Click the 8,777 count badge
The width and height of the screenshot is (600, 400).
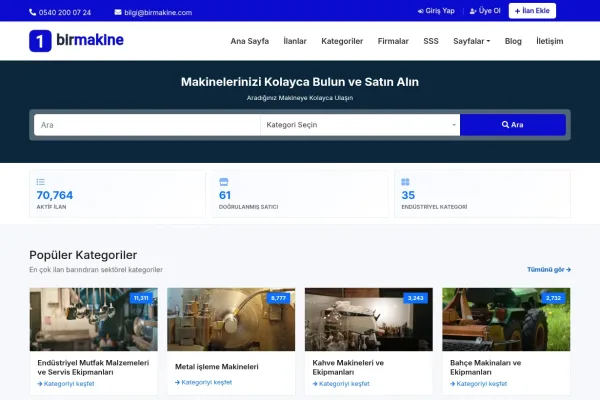pyautogui.click(x=278, y=298)
